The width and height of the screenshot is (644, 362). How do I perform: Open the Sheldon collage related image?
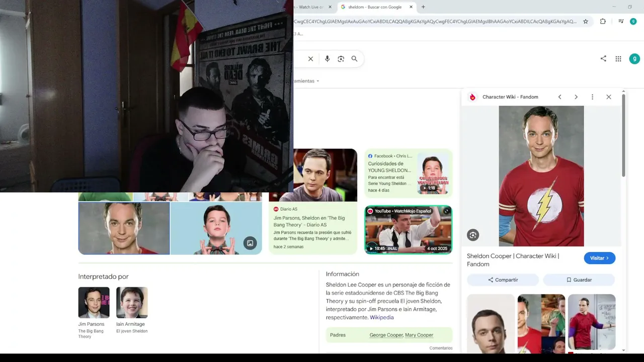click(541, 324)
